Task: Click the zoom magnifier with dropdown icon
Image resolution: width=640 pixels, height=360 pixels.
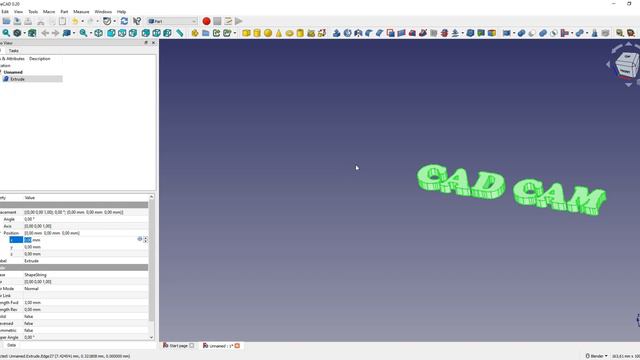Action: pos(83,33)
